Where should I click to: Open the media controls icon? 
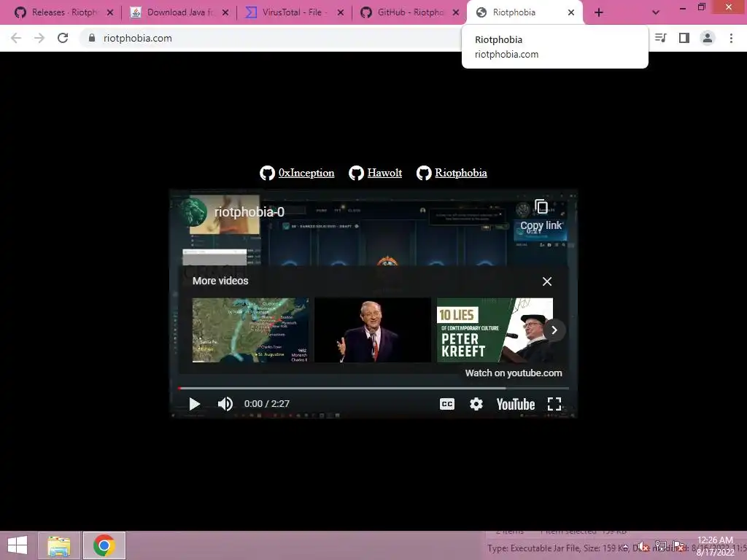(661, 38)
